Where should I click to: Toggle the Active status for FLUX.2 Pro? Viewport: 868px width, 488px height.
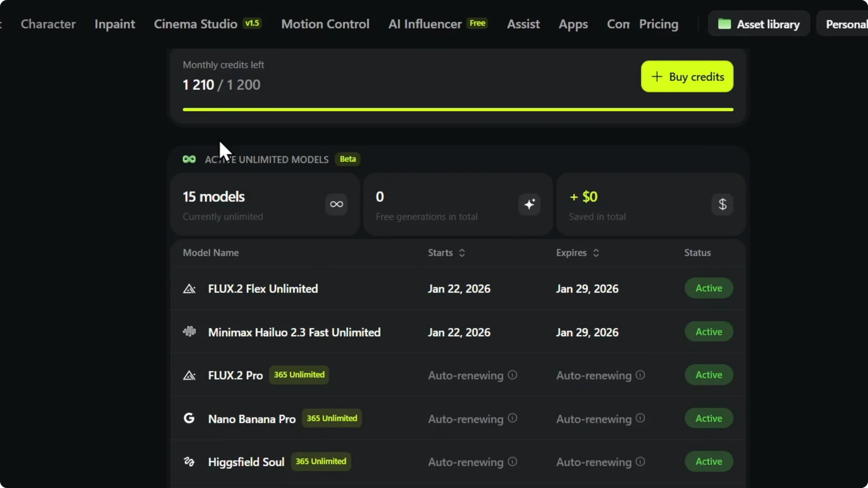pos(708,375)
